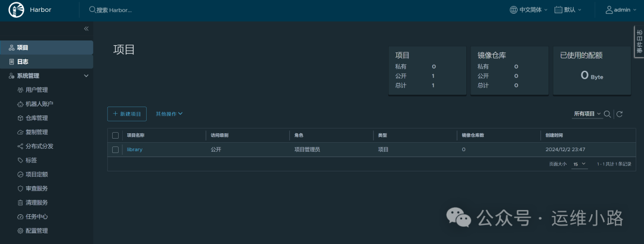Open 日志 in the sidebar menu

click(x=47, y=62)
